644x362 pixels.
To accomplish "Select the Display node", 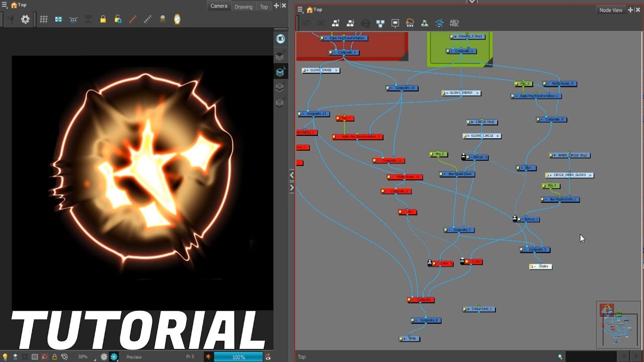I will (541, 266).
